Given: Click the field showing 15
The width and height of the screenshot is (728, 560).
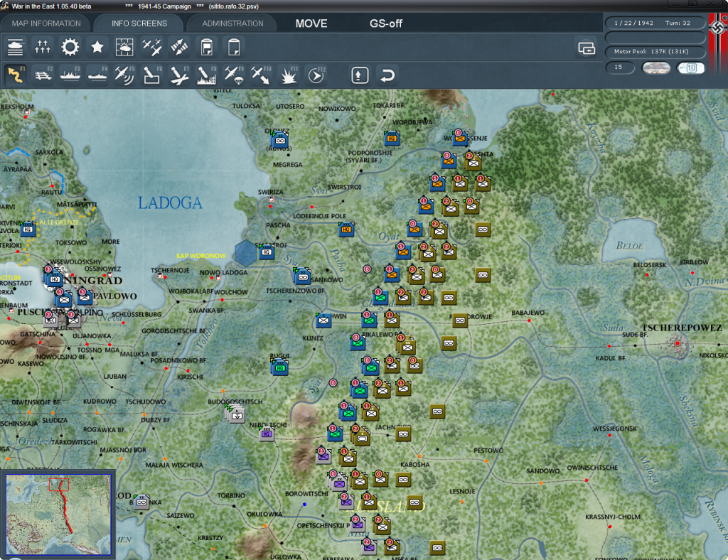Looking at the screenshot, I should tap(620, 68).
